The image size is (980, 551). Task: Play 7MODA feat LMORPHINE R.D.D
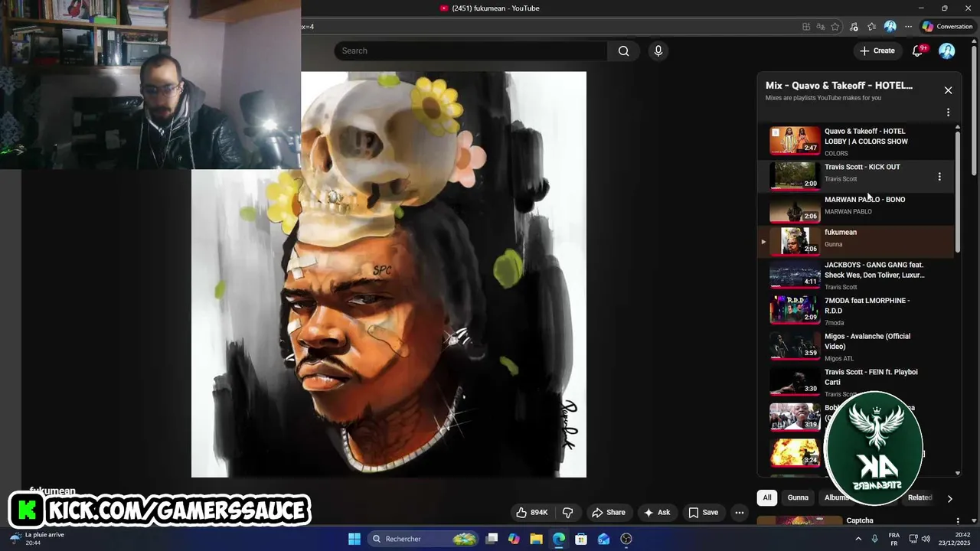(x=857, y=311)
